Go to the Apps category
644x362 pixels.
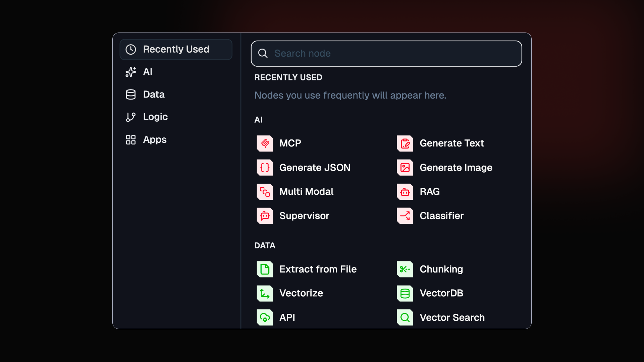[154, 140]
